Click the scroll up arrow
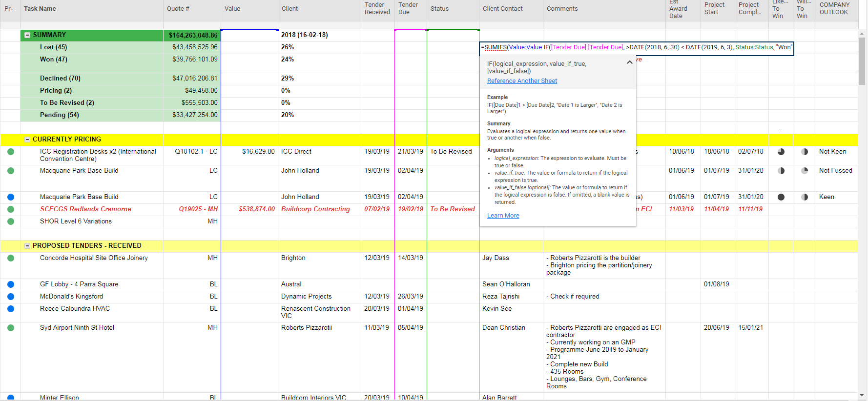 click(x=862, y=33)
